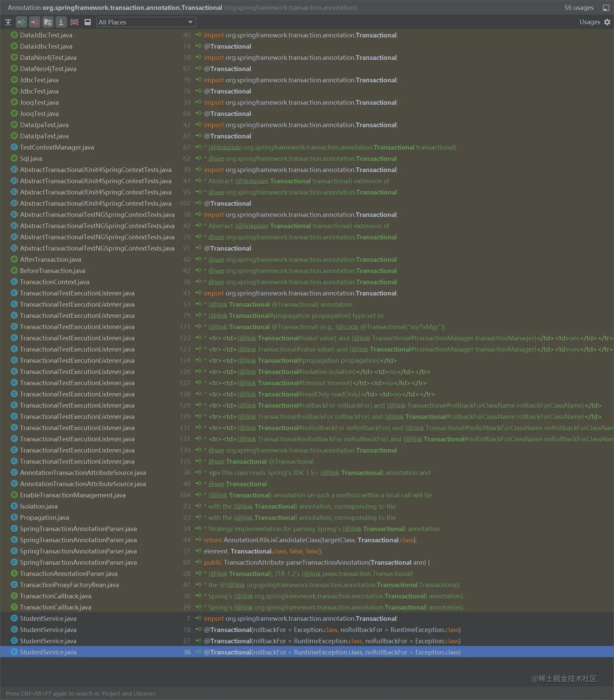Toggle the 'i' info toolbar button
The height and width of the screenshot is (700, 614).
[61, 22]
